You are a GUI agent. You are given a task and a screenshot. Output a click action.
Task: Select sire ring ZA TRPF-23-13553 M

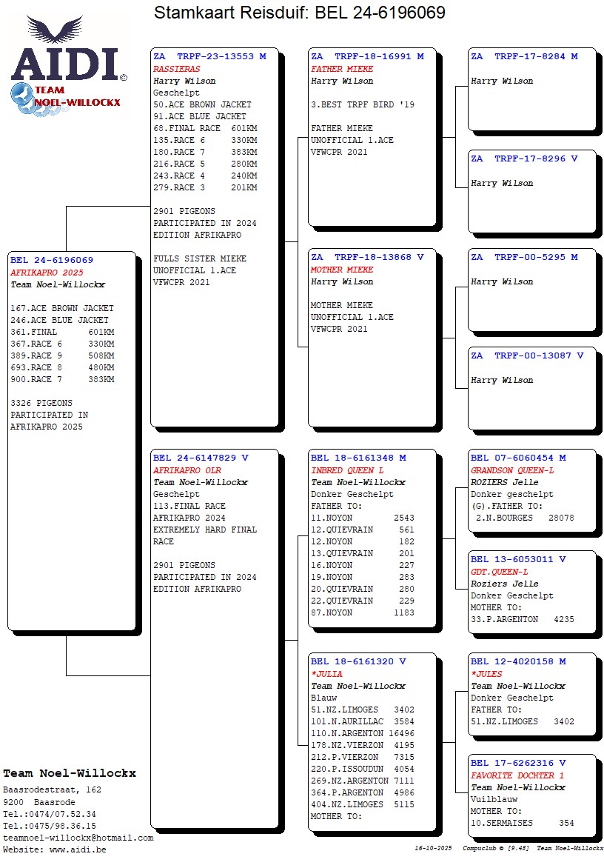209,57
